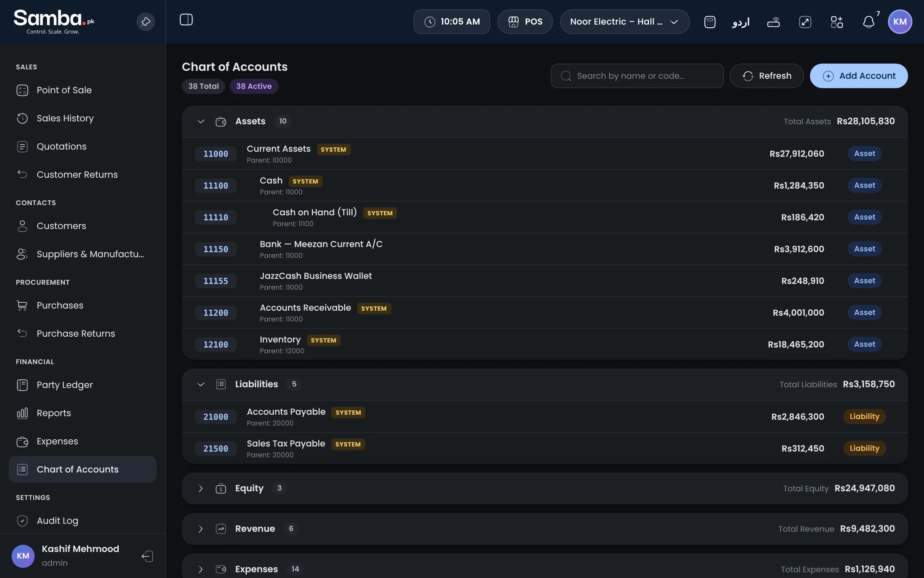Viewport: 924px width, 578px height.
Task: Open Accounts Receivable account row
Action: pyautogui.click(x=544, y=312)
